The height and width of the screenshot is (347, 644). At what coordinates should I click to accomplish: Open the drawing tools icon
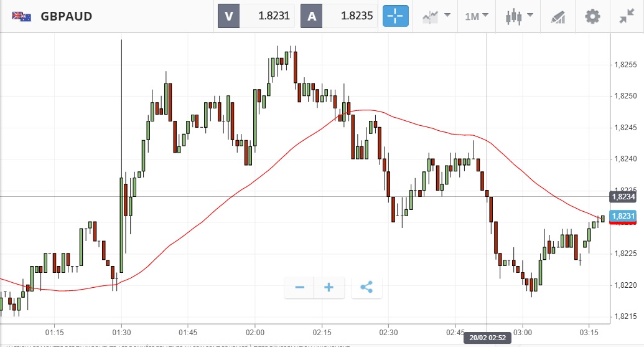558,17
